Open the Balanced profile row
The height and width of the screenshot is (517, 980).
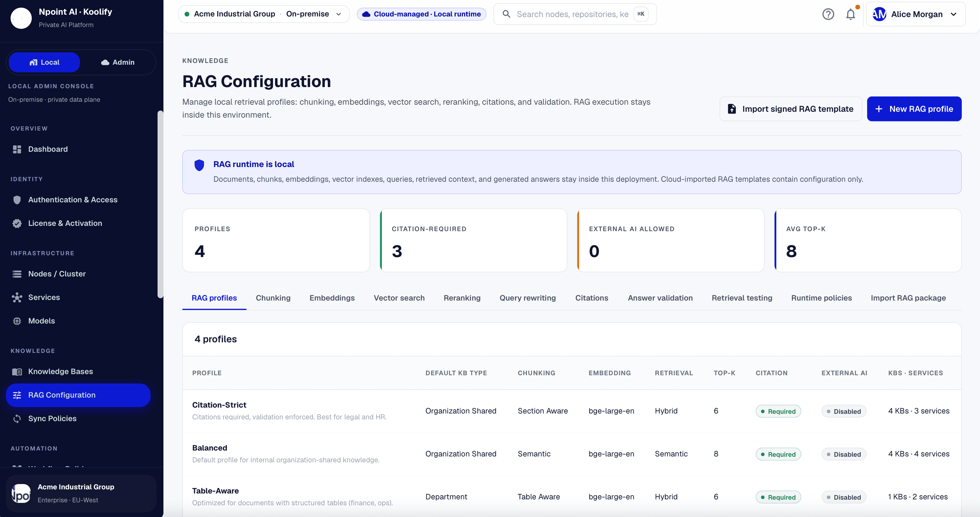[x=571, y=454]
